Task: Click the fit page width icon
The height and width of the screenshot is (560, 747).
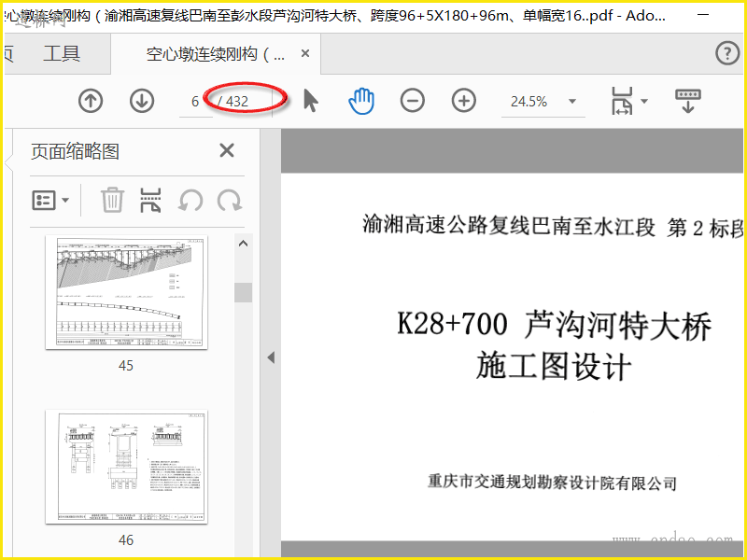Action: [x=622, y=101]
